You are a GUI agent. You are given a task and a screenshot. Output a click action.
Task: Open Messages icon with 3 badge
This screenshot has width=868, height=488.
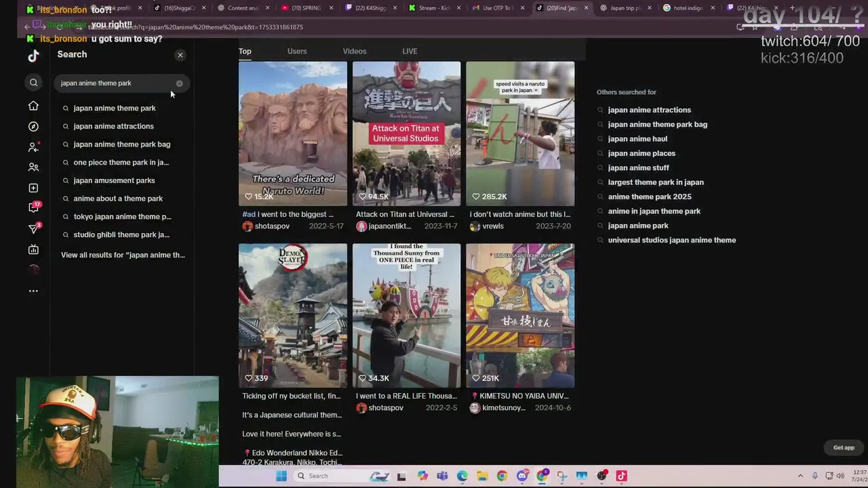point(34,228)
